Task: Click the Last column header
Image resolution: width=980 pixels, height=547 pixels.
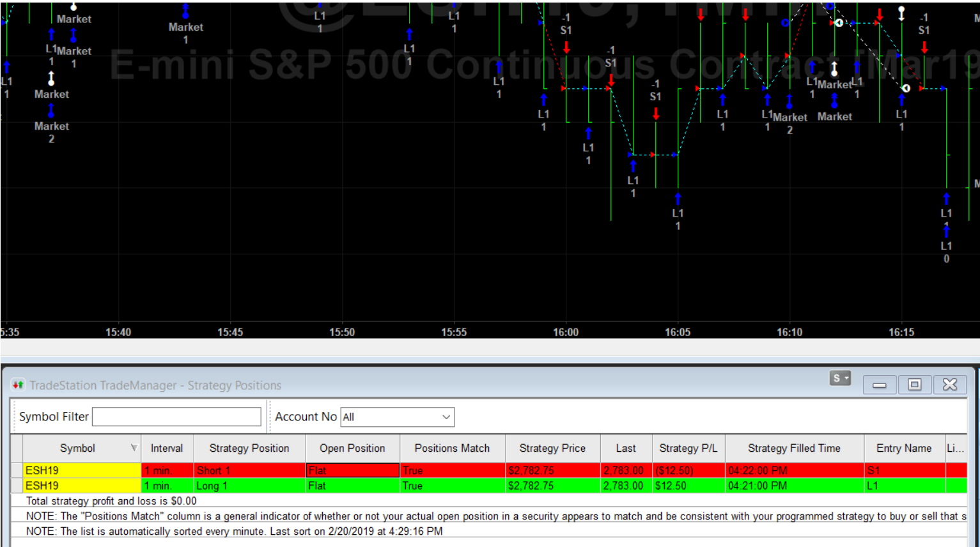Action: click(x=626, y=448)
